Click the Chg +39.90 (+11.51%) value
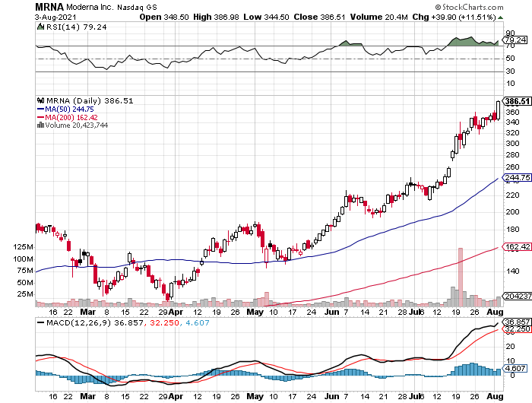Viewport: 532px width, 403px height. pyautogui.click(x=454, y=17)
